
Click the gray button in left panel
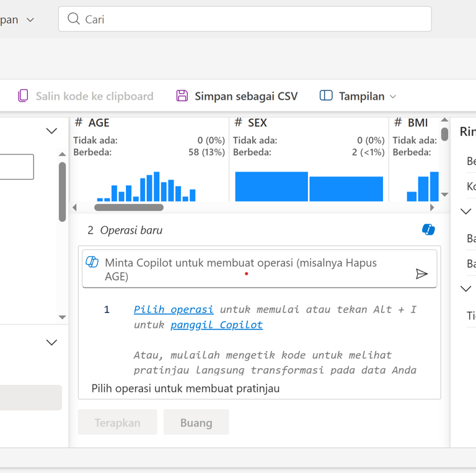(31, 397)
